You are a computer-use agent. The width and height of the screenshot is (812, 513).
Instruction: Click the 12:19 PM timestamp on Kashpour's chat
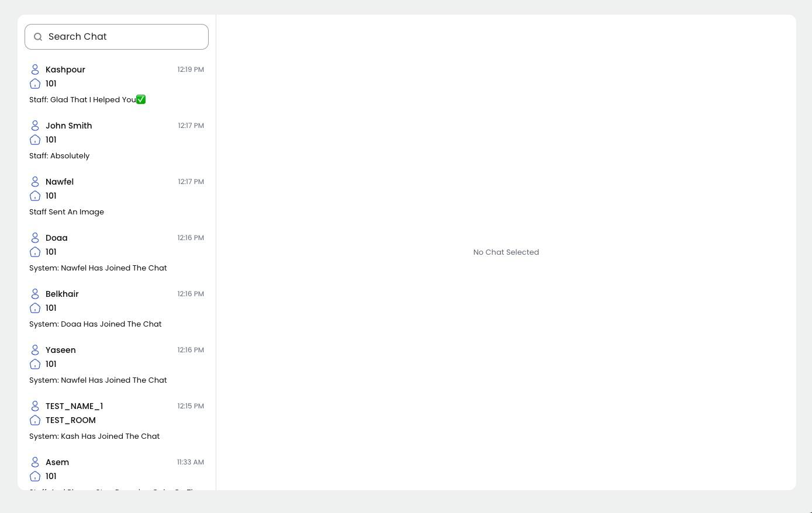coord(191,70)
